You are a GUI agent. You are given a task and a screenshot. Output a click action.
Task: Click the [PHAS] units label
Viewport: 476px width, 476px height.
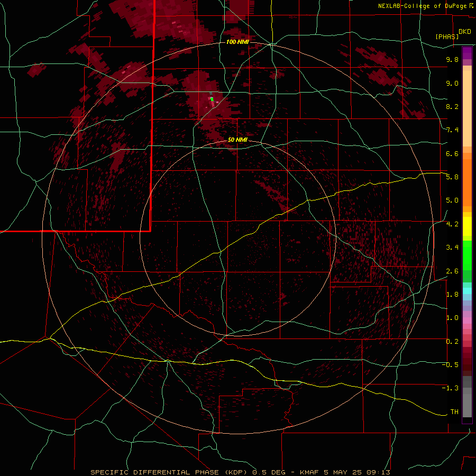coord(447,36)
